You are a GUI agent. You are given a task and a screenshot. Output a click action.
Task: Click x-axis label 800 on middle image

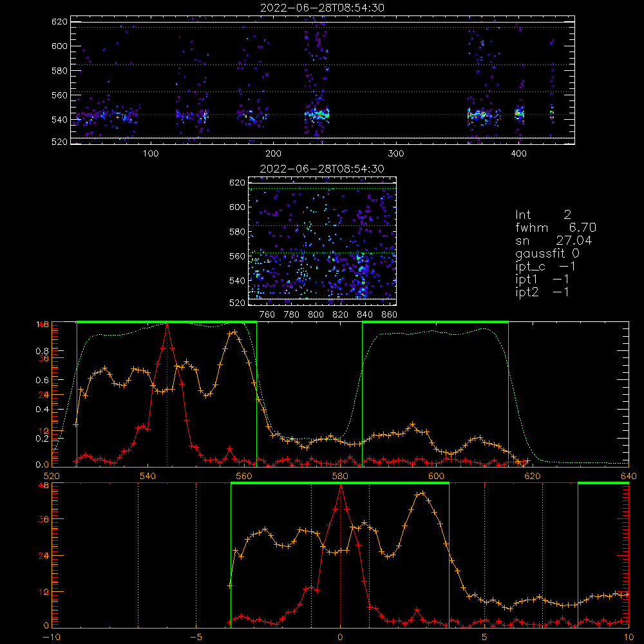click(x=316, y=315)
